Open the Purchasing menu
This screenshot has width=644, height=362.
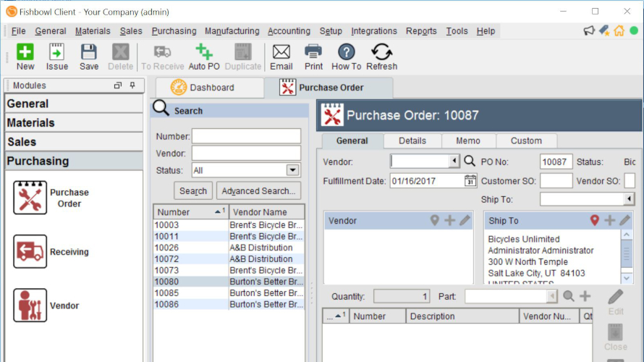coord(174,31)
